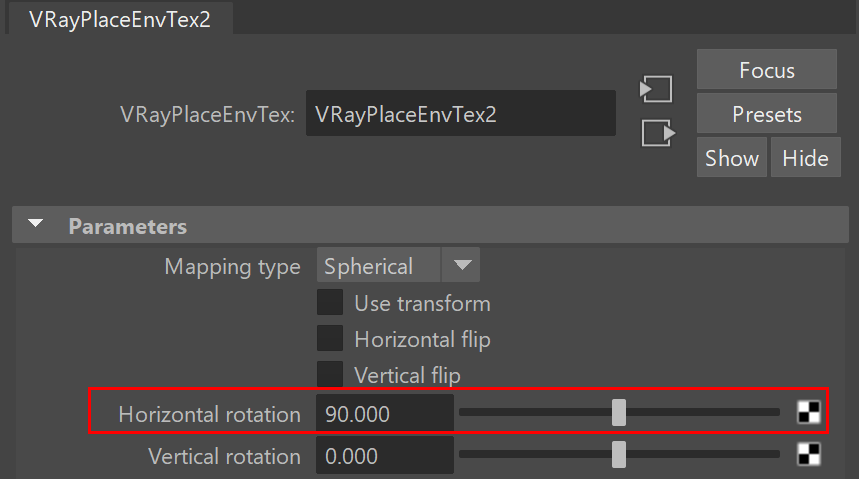Viewport: 859px width, 479px height.
Task: Enable the Use transform checkbox
Action: pyautogui.click(x=330, y=302)
